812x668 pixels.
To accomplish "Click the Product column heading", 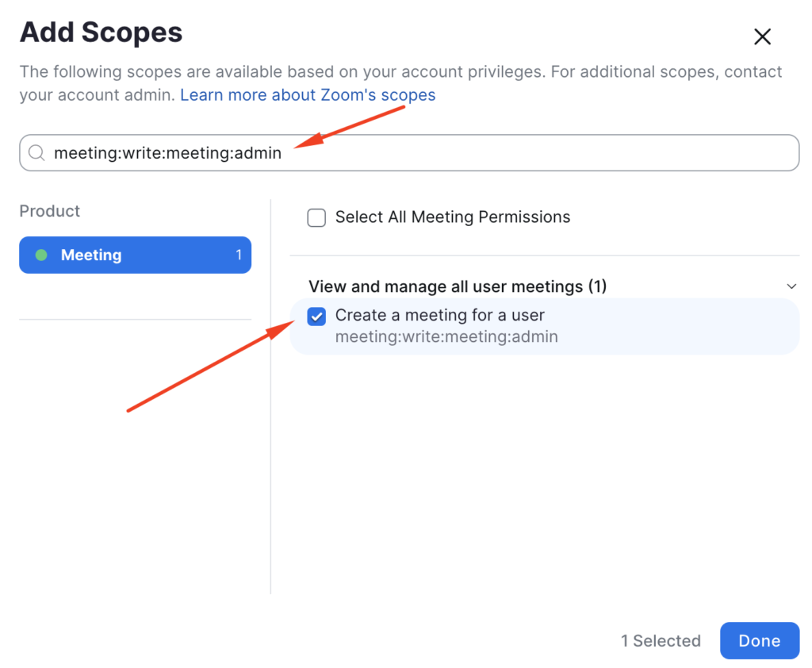I will pos(50,211).
